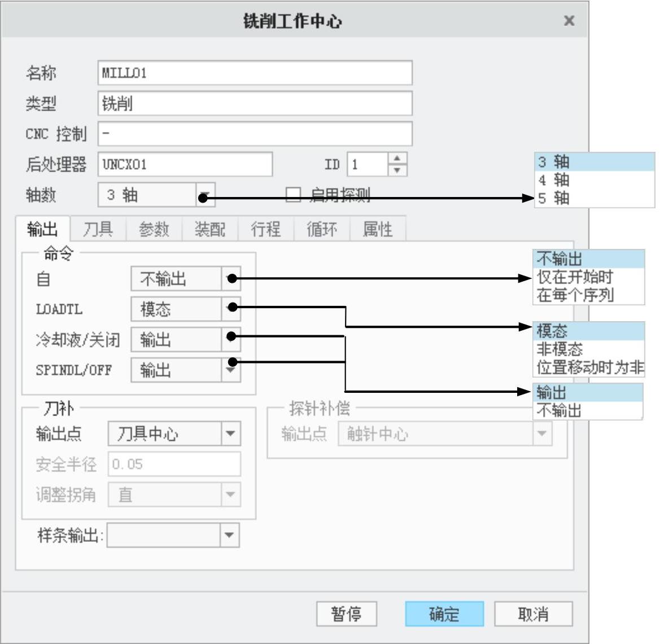Select 3 轴 in the axis list

(595, 161)
